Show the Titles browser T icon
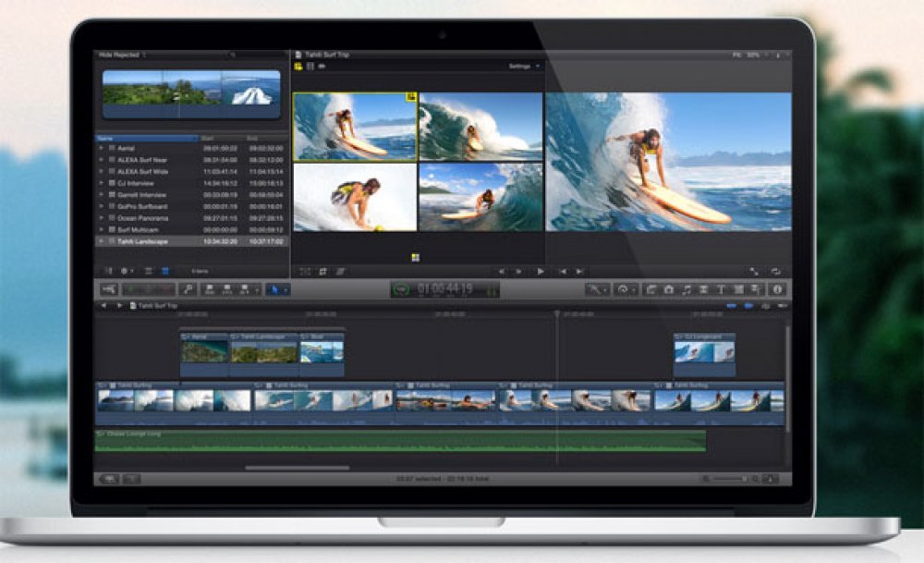Screen dimensions: 924x563 pos(720,289)
